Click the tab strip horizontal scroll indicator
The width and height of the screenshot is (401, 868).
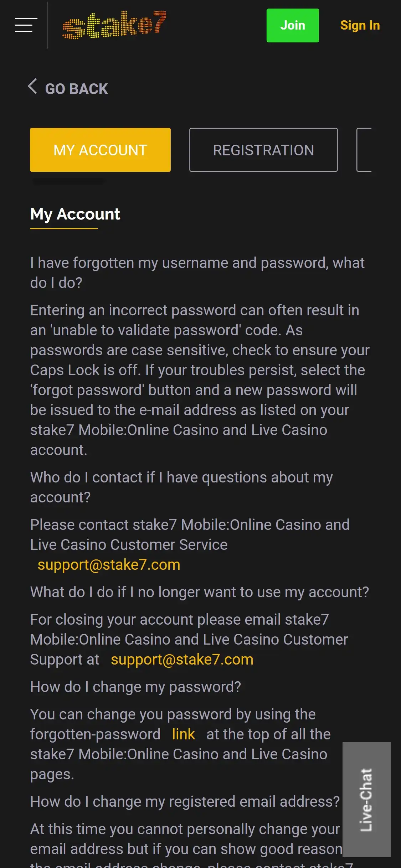68,182
